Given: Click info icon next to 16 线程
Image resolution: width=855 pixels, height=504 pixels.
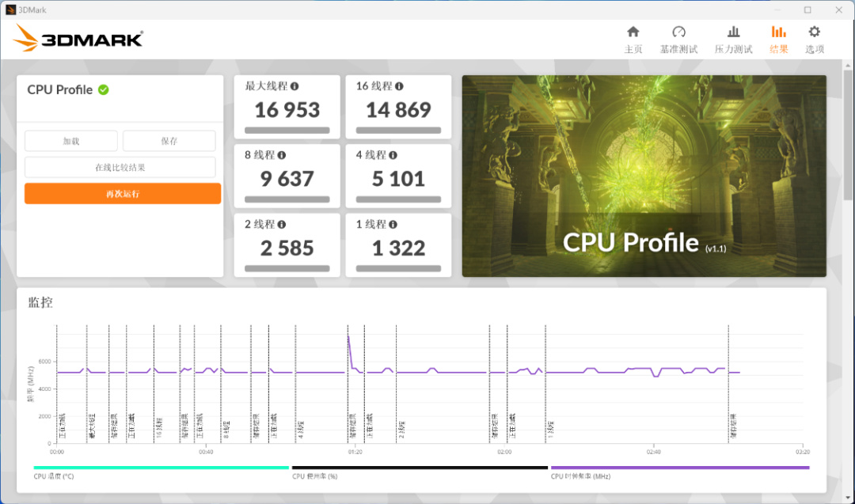Looking at the screenshot, I should [399, 86].
